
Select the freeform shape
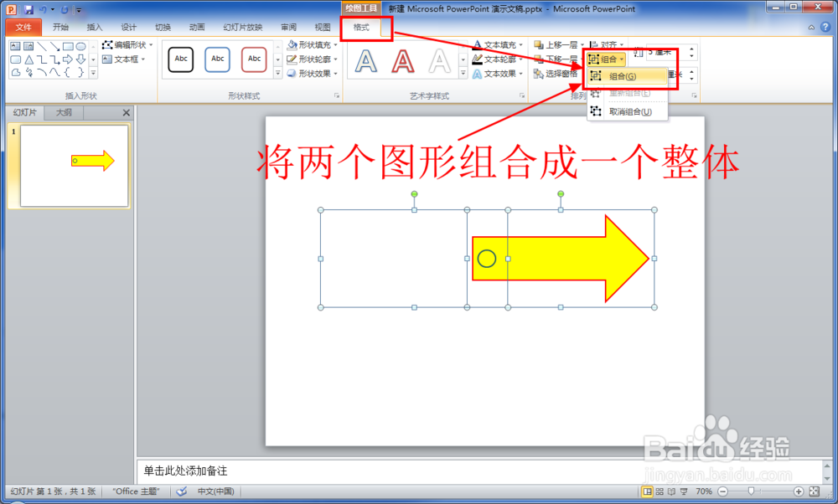[15, 72]
